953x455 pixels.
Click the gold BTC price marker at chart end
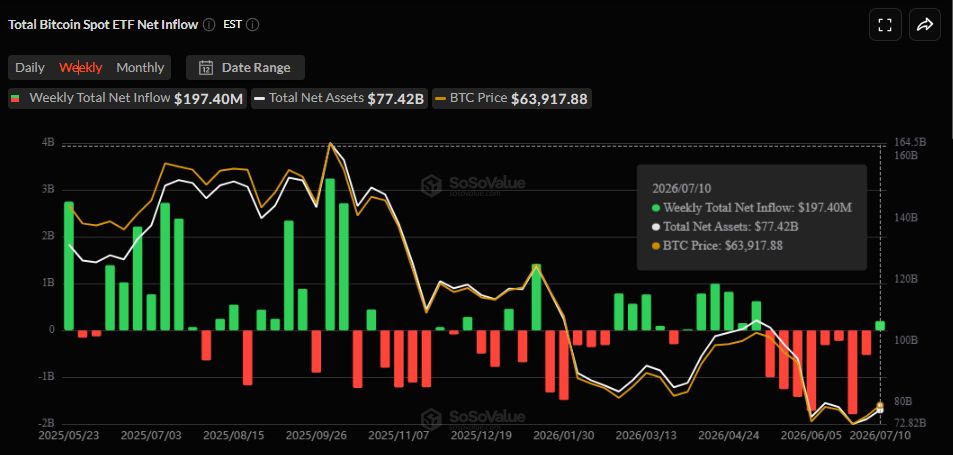coord(879,406)
